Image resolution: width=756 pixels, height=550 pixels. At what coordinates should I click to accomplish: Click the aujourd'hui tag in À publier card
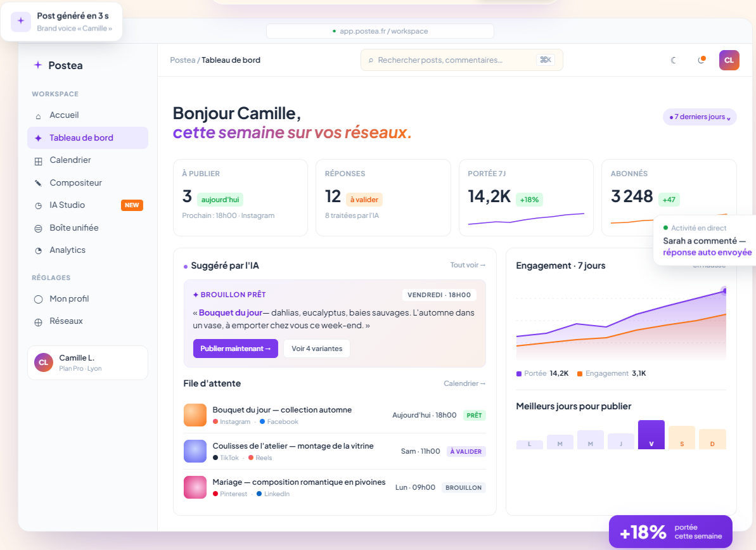click(x=221, y=200)
